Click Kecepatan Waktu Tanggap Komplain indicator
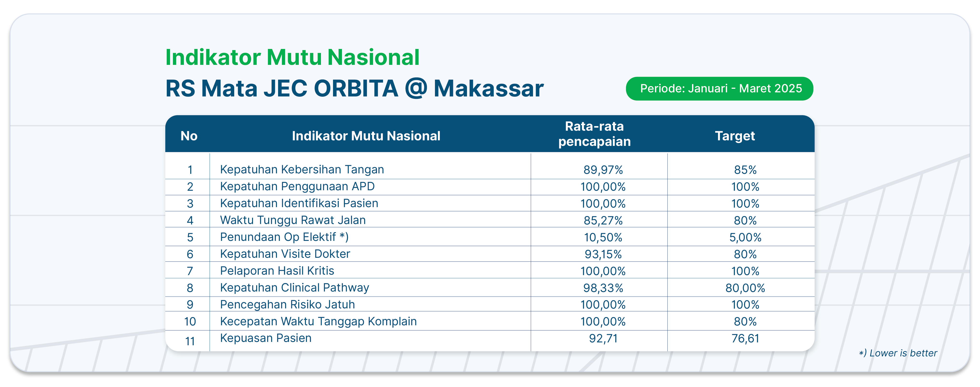The height and width of the screenshot is (387, 980). 318,322
